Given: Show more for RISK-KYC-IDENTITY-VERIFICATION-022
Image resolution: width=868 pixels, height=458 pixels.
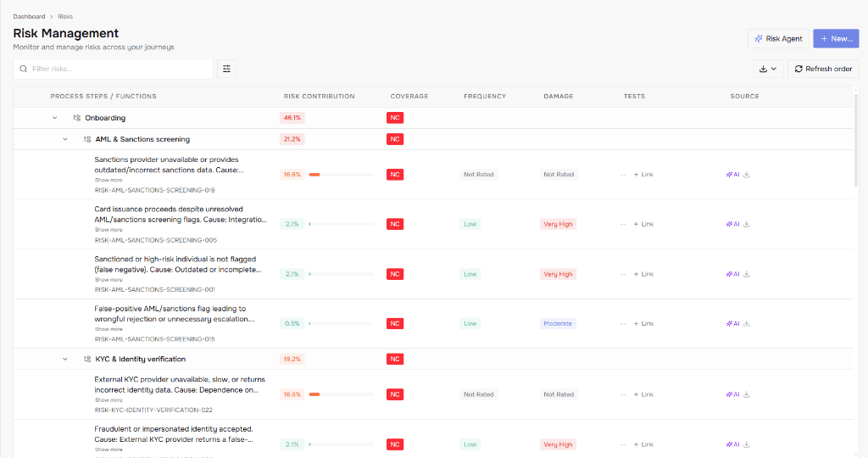Looking at the screenshot, I should (108, 399).
